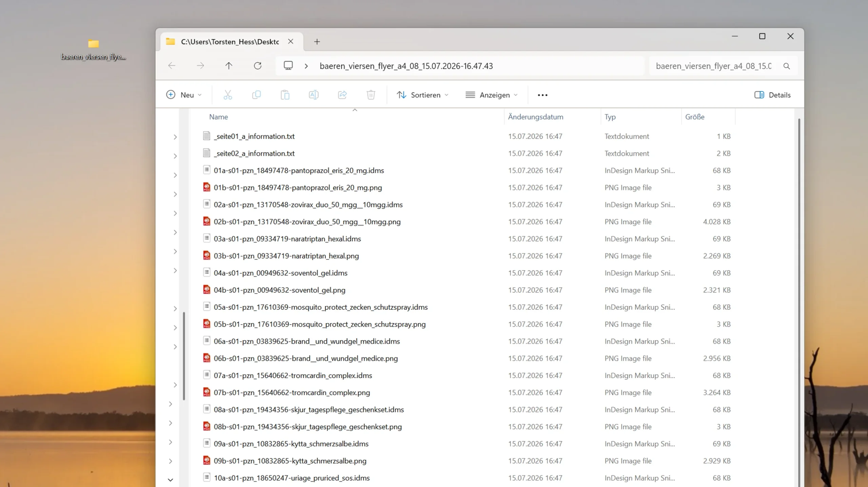
Task: Sort by the Name column header
Action: pos(218,117)
